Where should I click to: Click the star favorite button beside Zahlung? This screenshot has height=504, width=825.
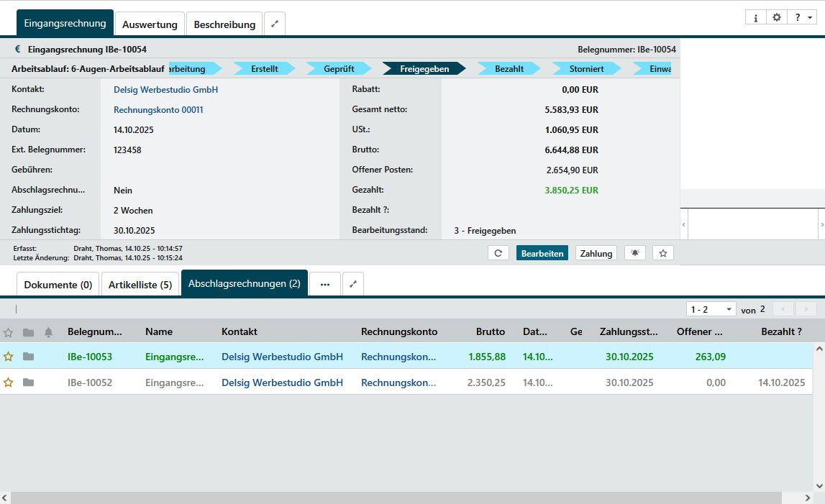(662, 253)
